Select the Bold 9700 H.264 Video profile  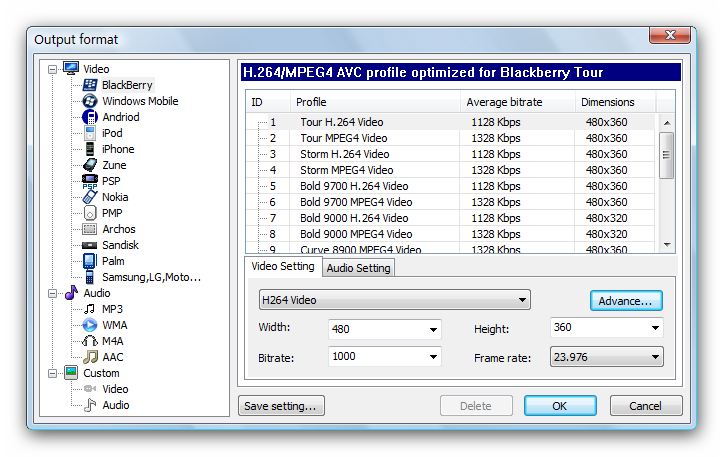coord(450,186)
